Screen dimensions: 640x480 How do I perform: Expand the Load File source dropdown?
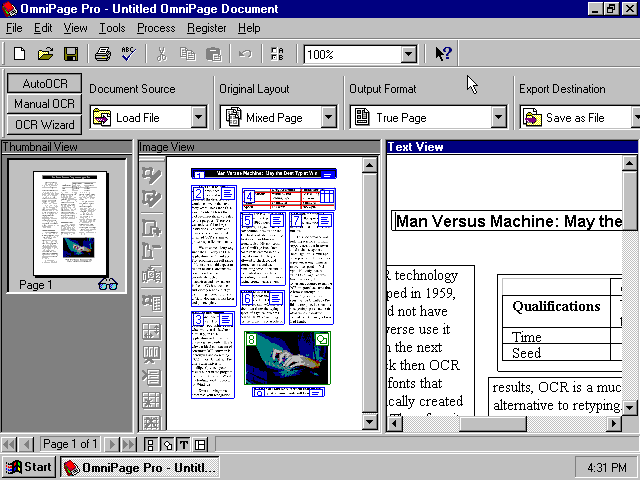pos(198,118)
